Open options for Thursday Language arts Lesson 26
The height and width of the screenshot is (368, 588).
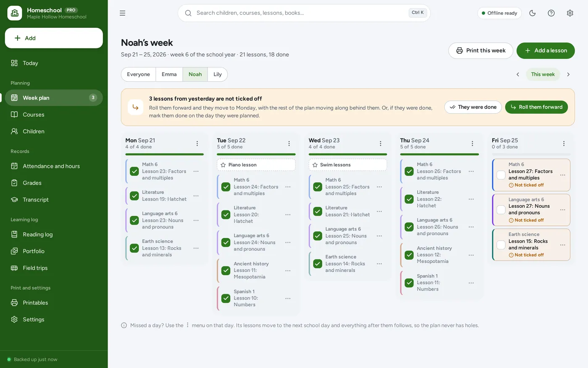pyautogui.click(x=471, y=227)
